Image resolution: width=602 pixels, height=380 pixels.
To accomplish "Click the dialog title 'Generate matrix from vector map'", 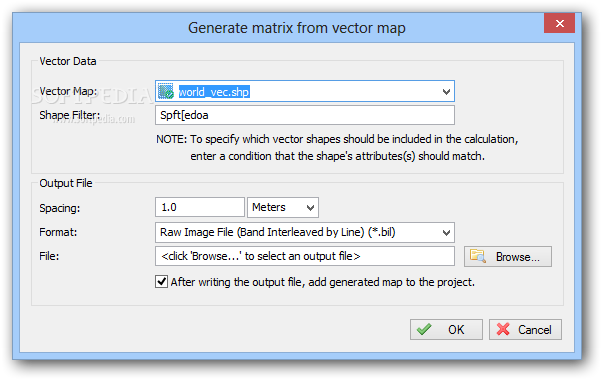I will tap(296, 28).
